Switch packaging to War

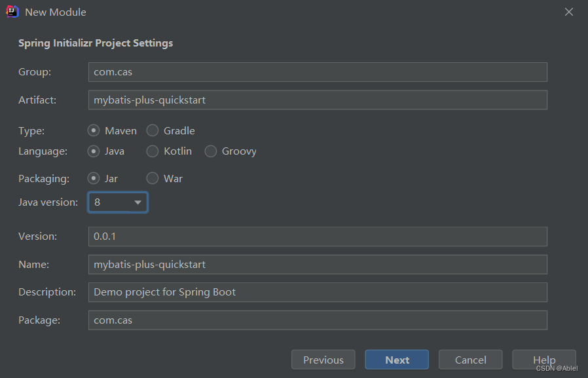(x=153, y=178)
